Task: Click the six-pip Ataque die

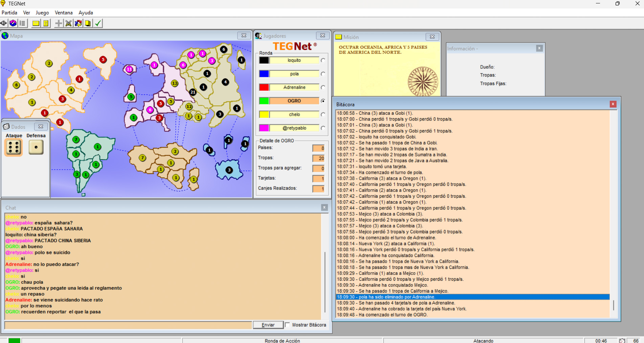Action: (x=14, y=147)
